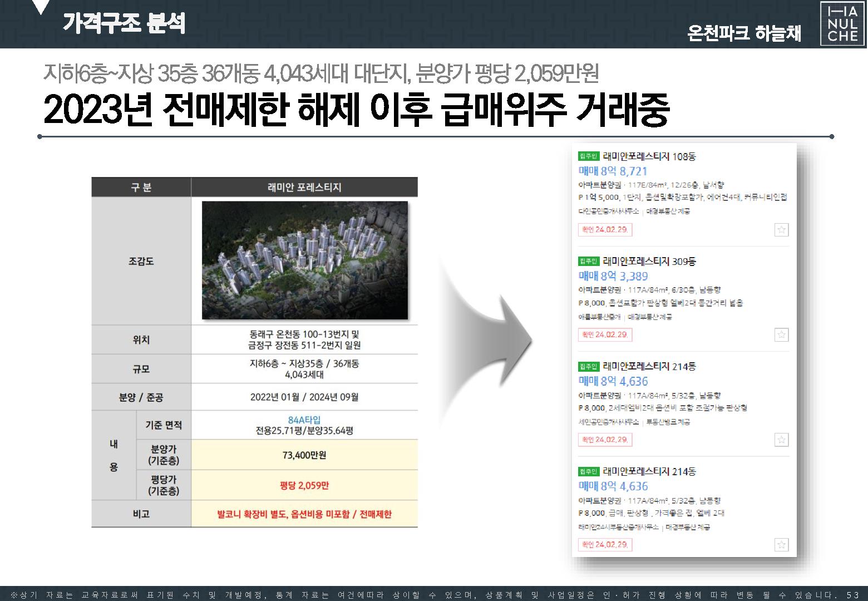
Task: Click the price 매매 8억 8,721
Action: 613,171
